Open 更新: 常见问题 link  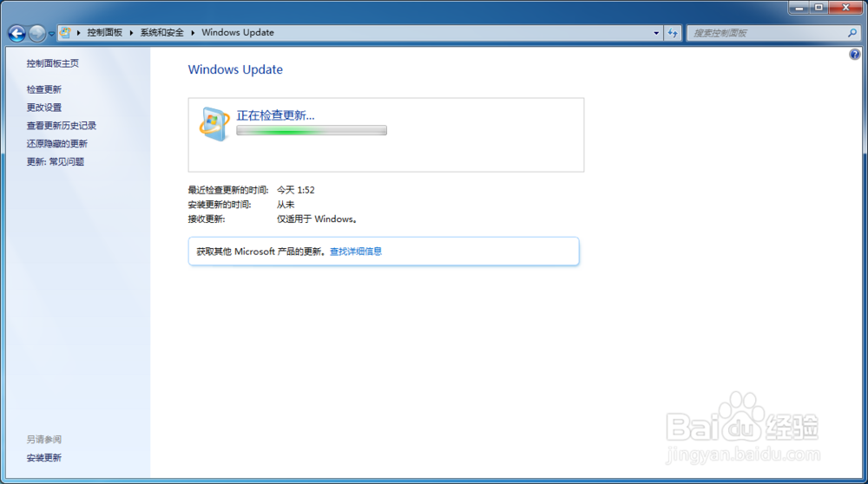[56, 161]
